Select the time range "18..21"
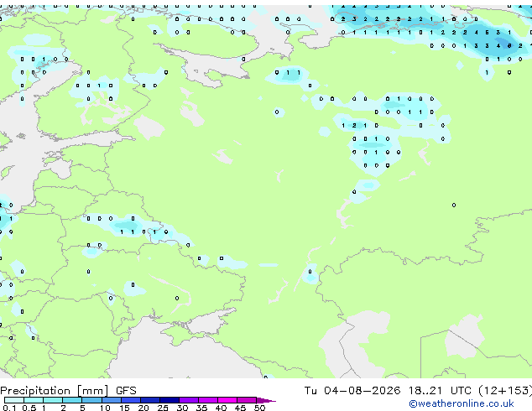Screen dimensions: 532x411 point(425,391)
